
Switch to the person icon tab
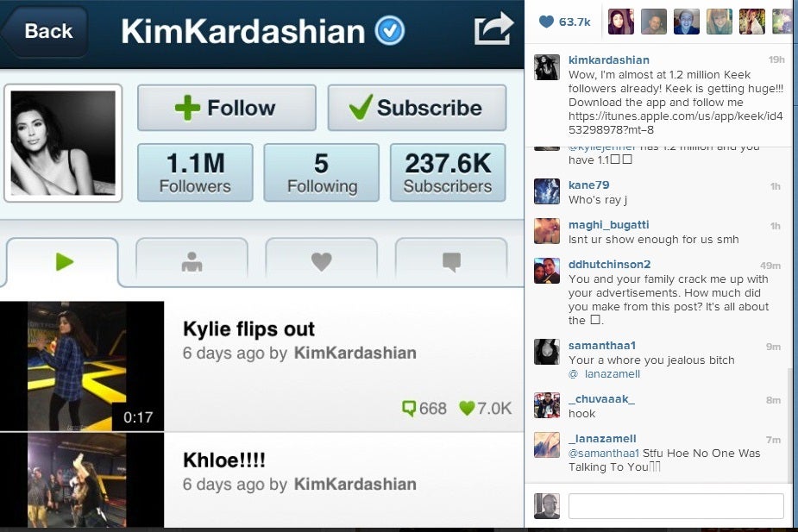click(x=192, y=262)
